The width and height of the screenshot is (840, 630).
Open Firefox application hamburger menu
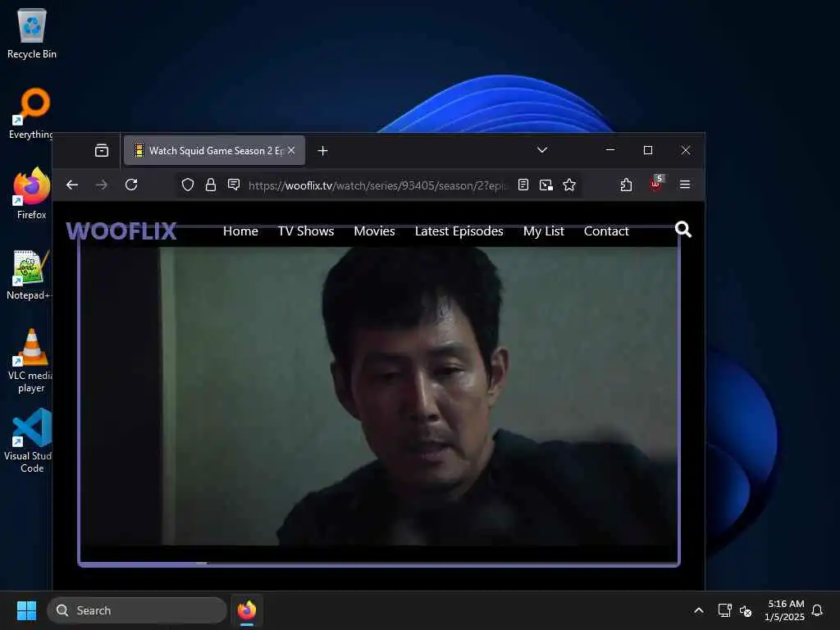coord(685,185)
